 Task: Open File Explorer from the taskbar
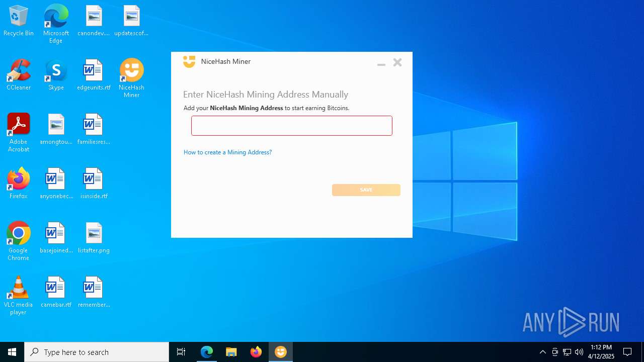pyautogui.click(x=231, y=352)
